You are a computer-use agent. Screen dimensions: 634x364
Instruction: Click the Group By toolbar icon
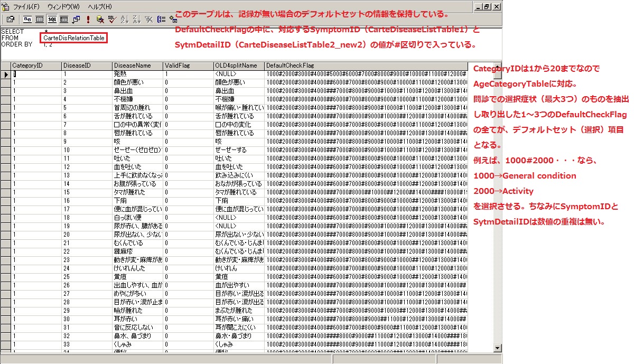pos(161,20)
